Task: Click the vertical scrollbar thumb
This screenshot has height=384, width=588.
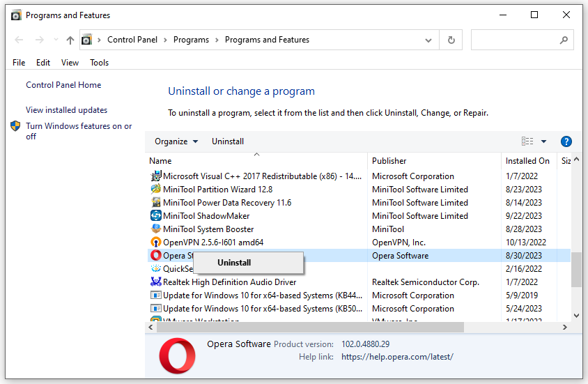Action: [x=576, y=270]
